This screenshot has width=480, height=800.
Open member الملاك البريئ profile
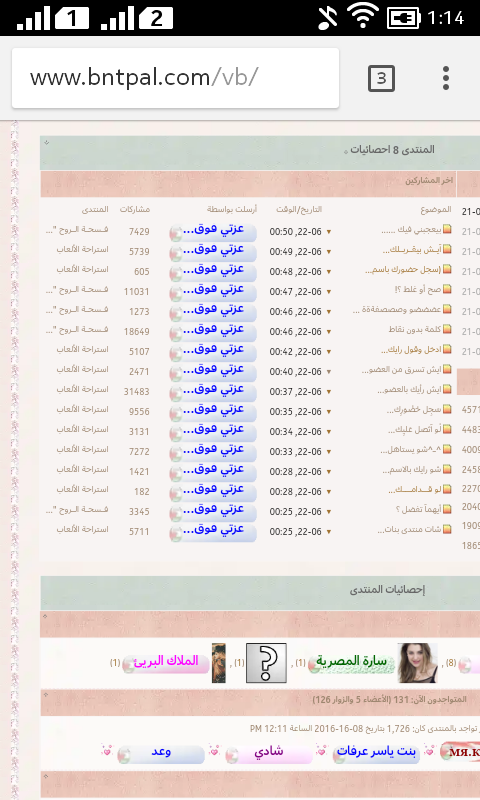click(x=166, y=663)
